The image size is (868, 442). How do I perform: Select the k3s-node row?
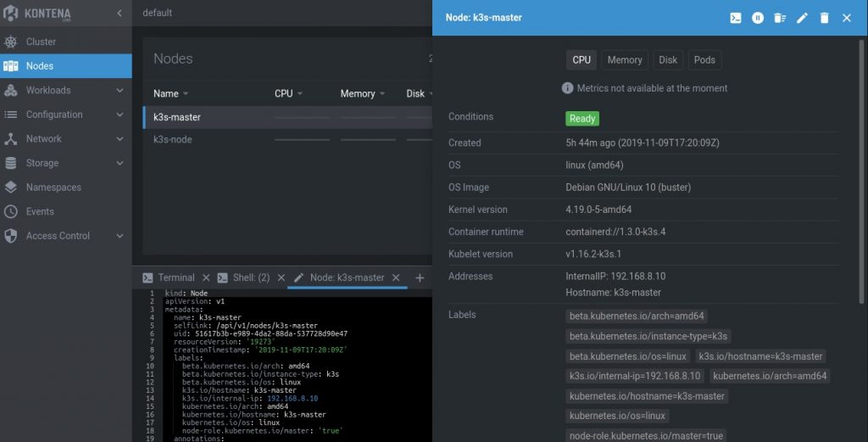[x=287, y=140]
